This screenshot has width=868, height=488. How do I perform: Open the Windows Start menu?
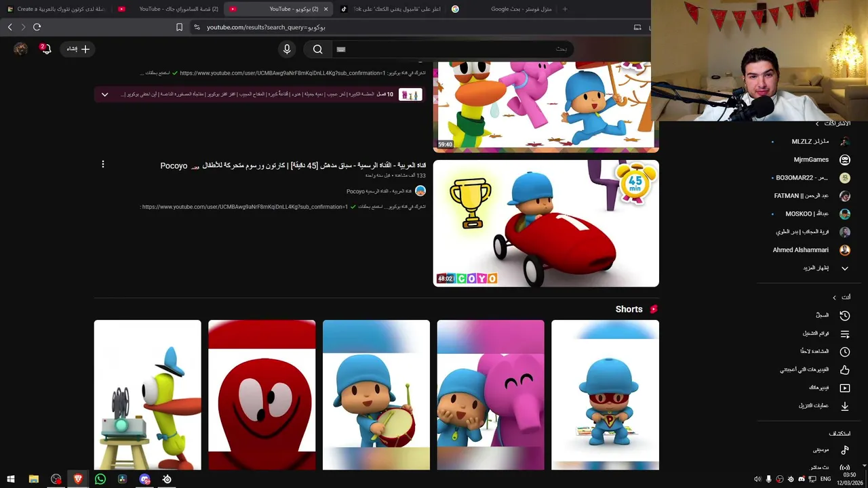10,479
